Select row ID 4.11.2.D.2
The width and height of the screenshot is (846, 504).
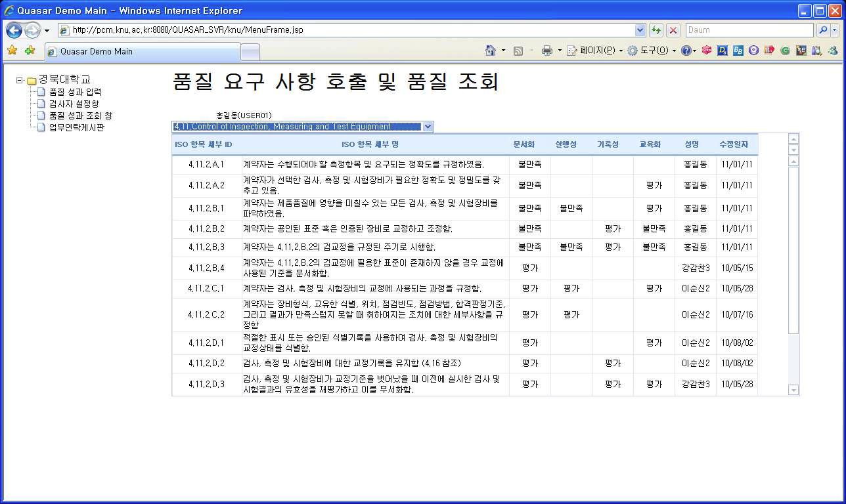pyautogui.click(x=206, y=364)
